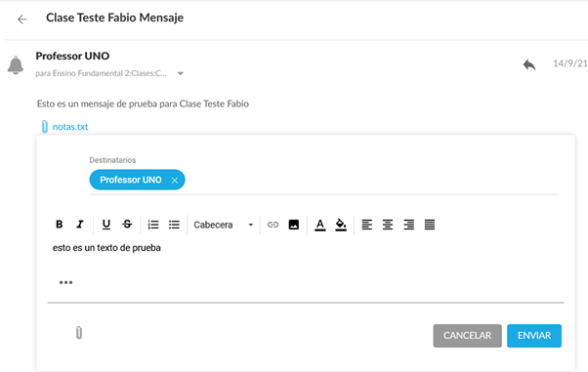Apply strikethrough formatting
588x372 pixels.
(x=127, y=225)
